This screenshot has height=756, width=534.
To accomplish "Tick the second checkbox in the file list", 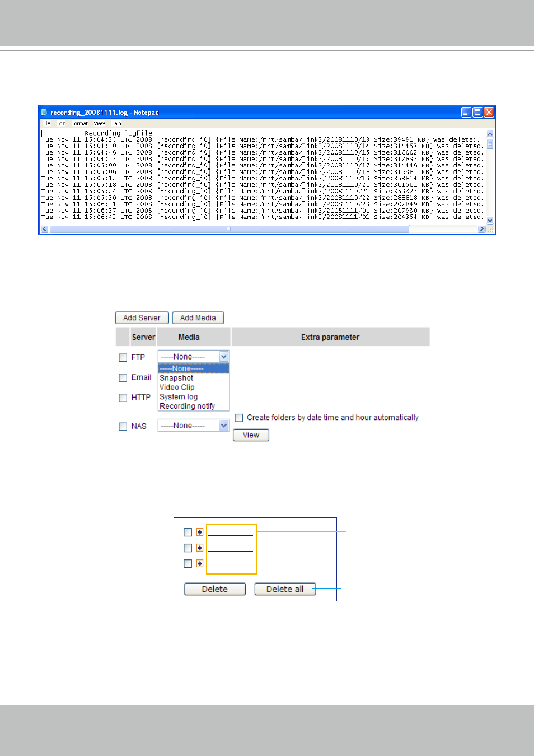I will pyautogui.click(x=188, y=548).
